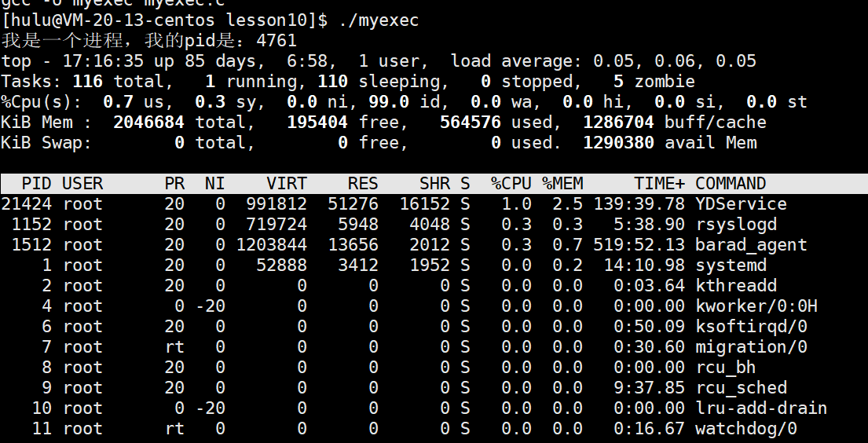Image resolution: width=868 pixels, height=443 pixels.
Task: Click the VIRT value 52888 for systemd
Action: click(281, 265)
